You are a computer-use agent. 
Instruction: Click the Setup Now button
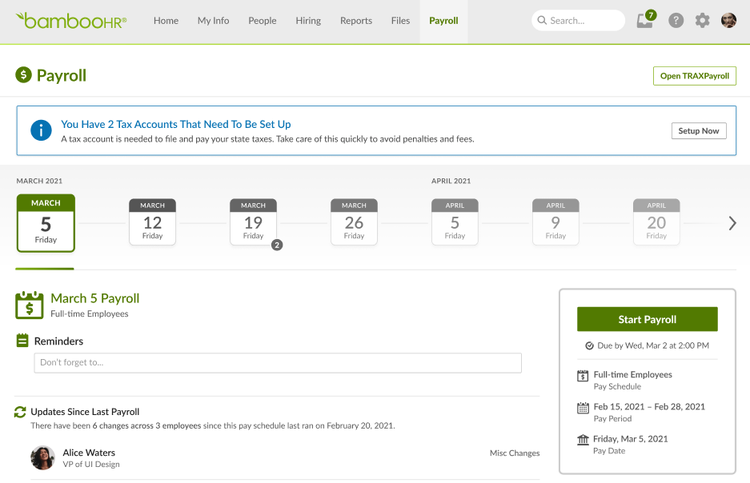(x=698, y=131)
